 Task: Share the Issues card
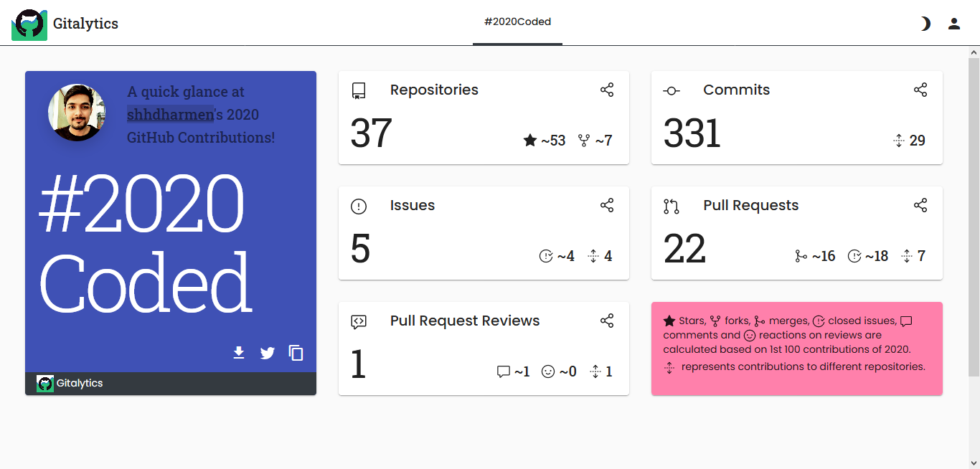point(607,205)
